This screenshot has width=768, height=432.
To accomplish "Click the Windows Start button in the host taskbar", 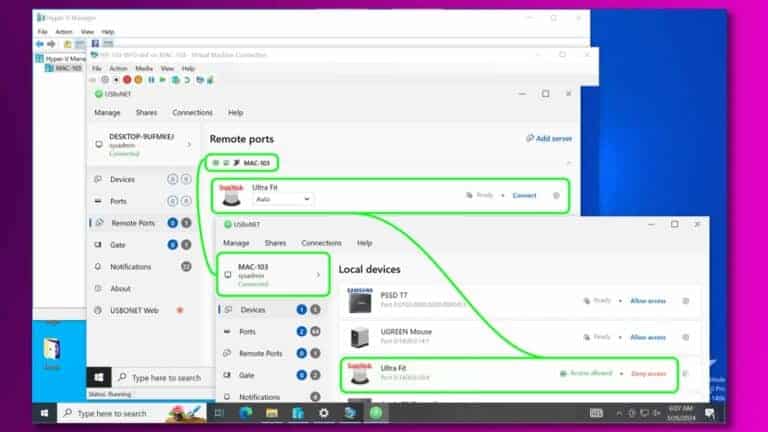I will [x=44, y=413].
